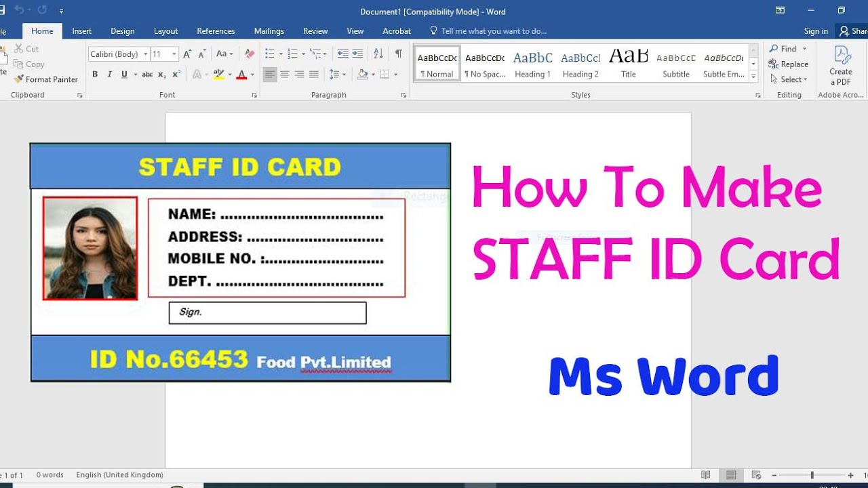Apply No Spacing style
This screenshot has width=868, height=488.
485,64
